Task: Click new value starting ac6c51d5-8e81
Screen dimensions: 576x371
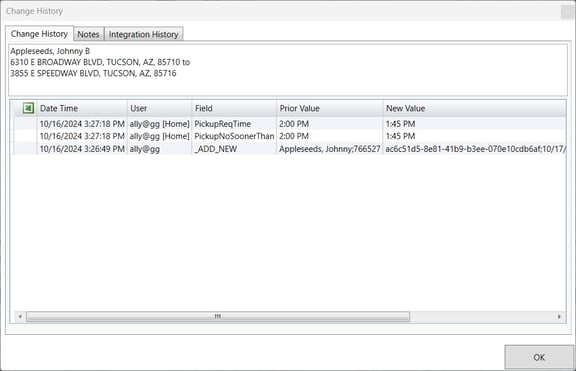Action: 475,149
